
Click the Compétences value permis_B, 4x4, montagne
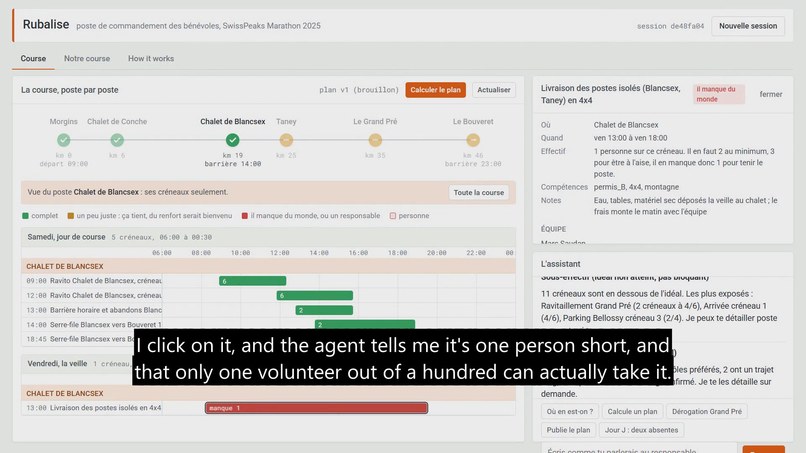(x=636, y=187)
